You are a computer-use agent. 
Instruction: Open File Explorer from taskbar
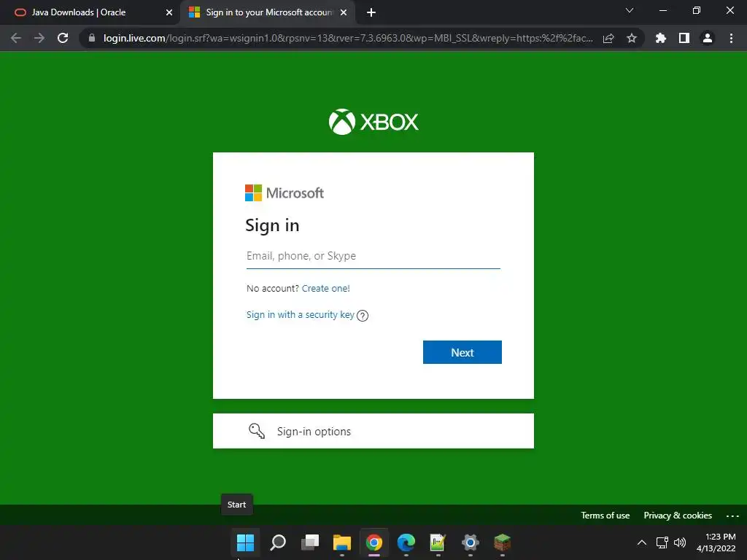click(x=342, y=542)
